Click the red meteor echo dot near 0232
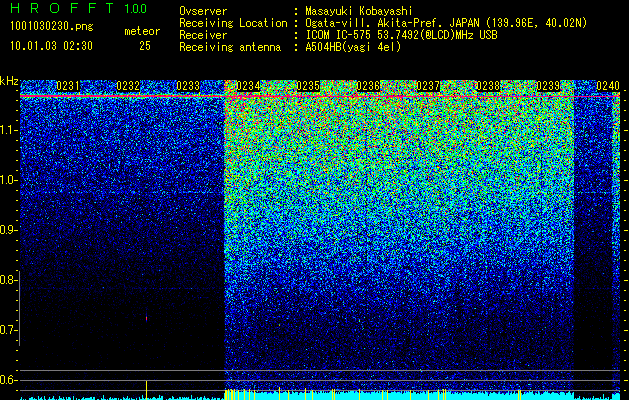Screen dimensions: 629x400 [146, 319]
